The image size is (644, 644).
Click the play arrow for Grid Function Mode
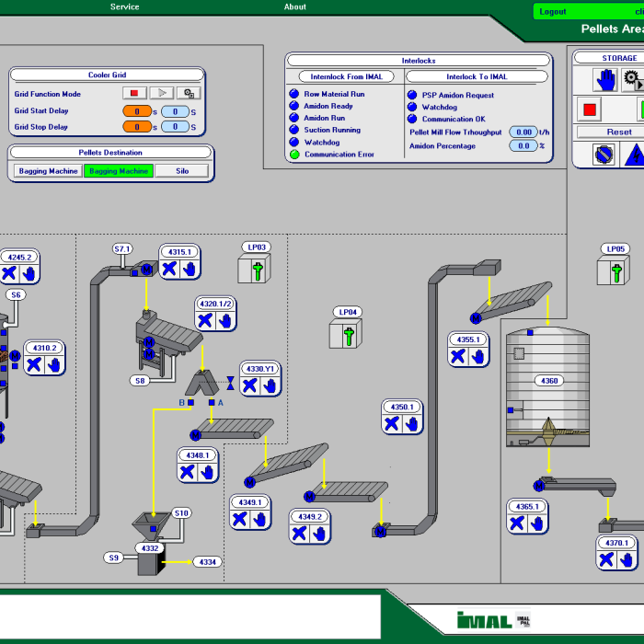[x=162, y=93]
